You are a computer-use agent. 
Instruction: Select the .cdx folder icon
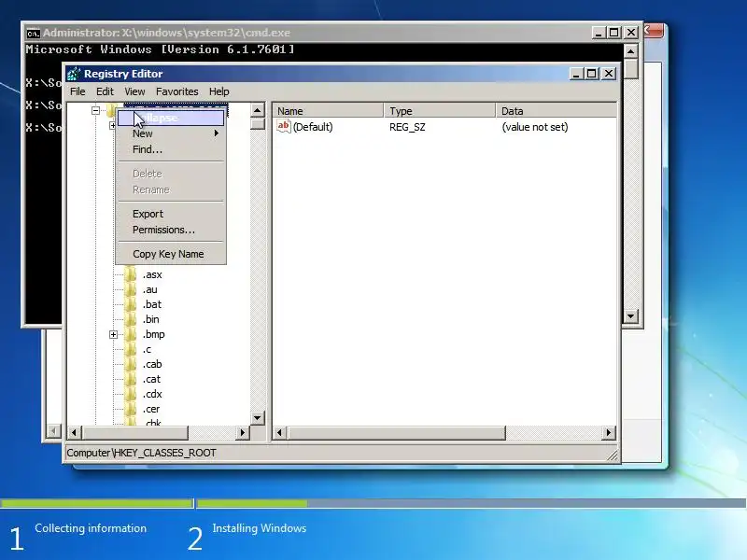tap(131, 394)
